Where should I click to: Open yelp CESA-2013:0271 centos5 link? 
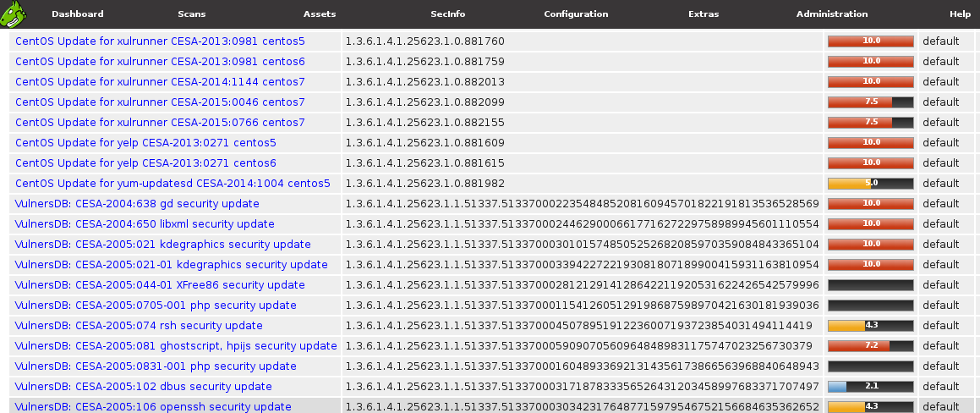(x=145, y=143)
